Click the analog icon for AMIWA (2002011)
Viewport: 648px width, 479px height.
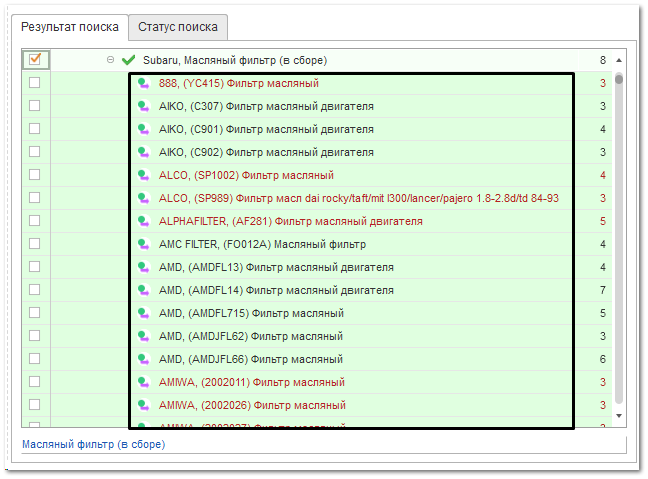click(143, 382)
